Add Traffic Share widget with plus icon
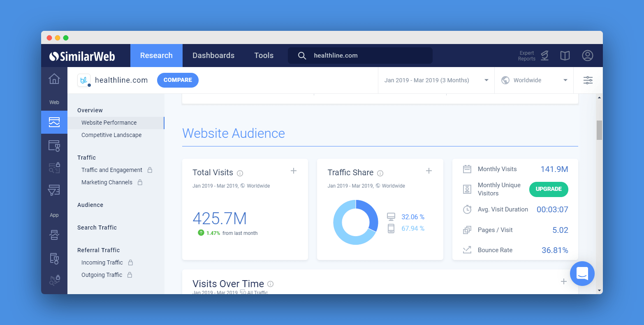Screen dimensions: 644x325 point(429,171)
